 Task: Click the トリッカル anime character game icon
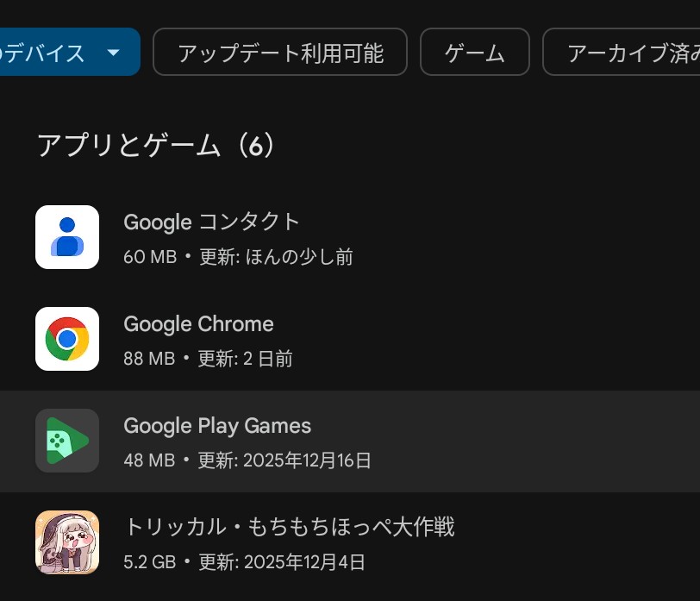(67, 542)
